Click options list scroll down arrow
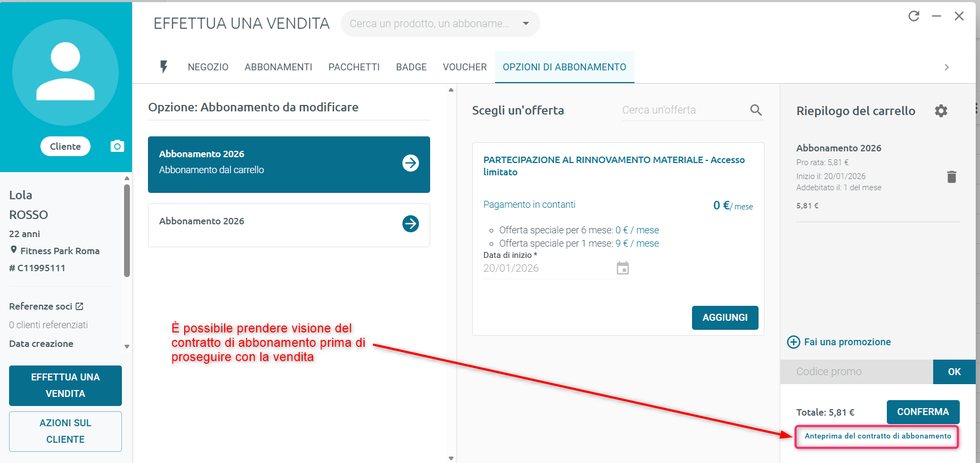This screenshot has height=463, width=980. (x=451, y=458)
